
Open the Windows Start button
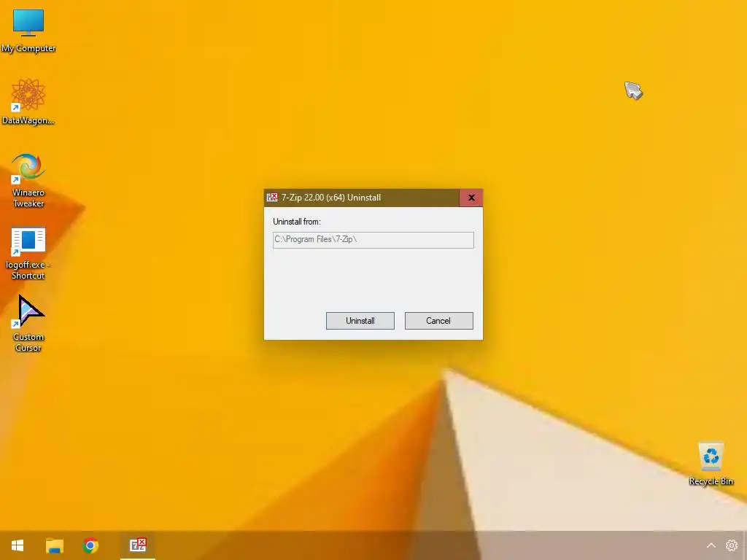coord(18,545)
